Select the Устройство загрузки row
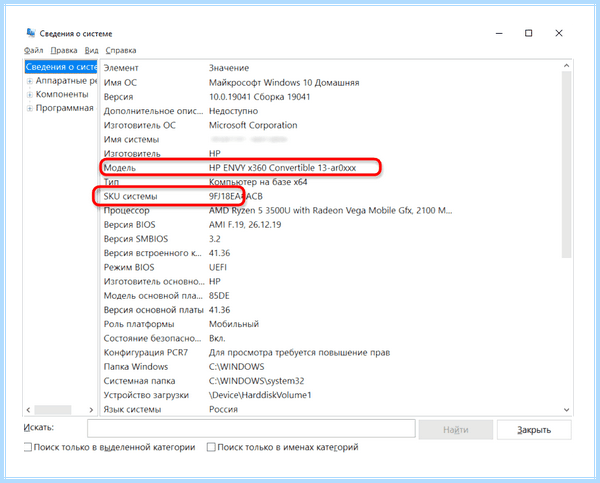The width and height of the screenshot is (600, 483). [331, 395]
